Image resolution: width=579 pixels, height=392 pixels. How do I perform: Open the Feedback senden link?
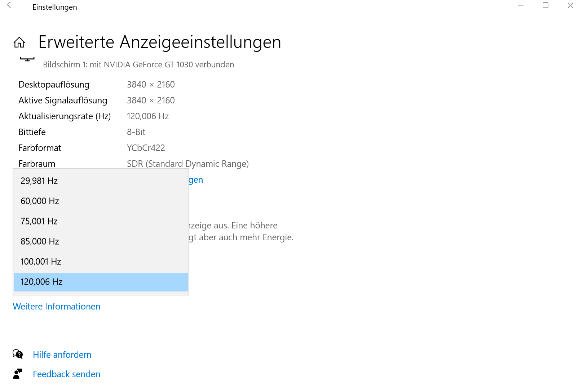[66, 374]
